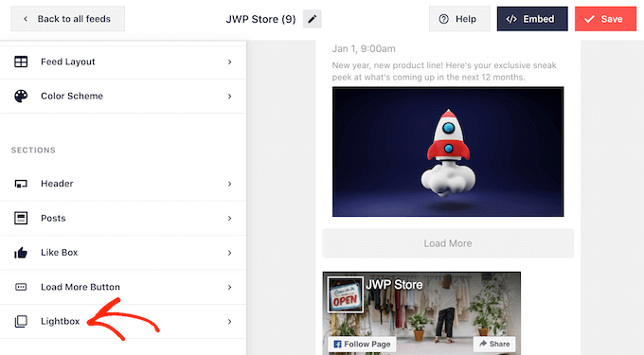Click the Feed Layout grid icon
The image size is (644, 355).
21,62
